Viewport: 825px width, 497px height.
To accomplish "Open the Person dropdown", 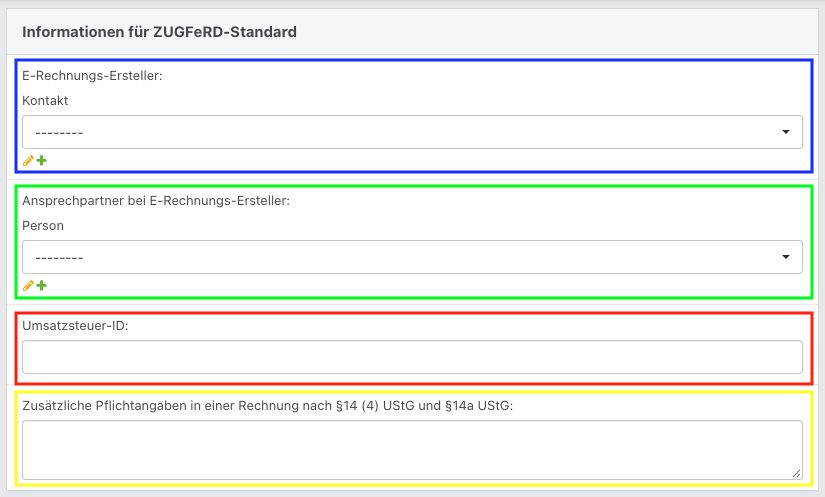I will [x=412, y=257].
